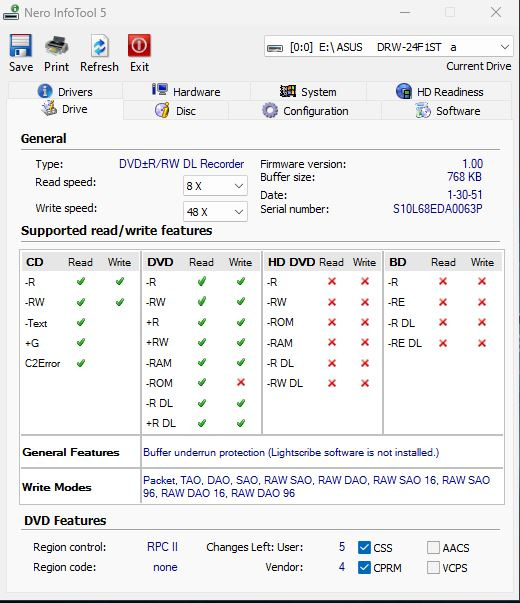Click the Configuration gear icon
Image resolution: width=520 pixels, height=603 pixels.
270,110
